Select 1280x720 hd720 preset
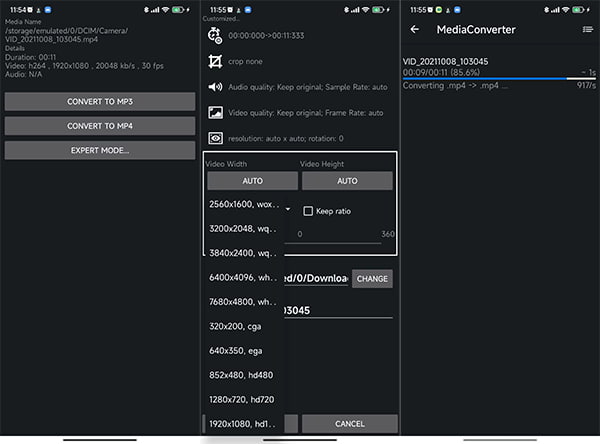The image size is (600, 444). coord(243,400)
